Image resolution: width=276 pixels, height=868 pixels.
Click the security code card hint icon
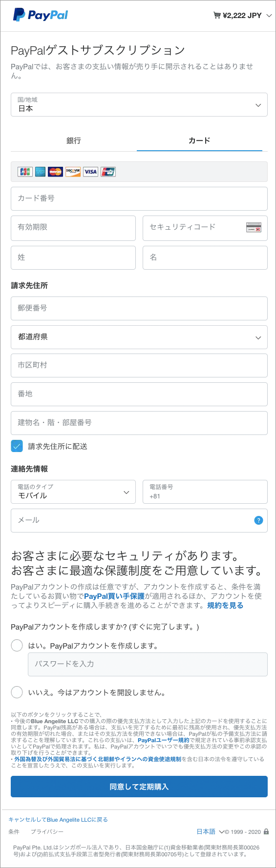pyautogui.click(x=254, y=227)
